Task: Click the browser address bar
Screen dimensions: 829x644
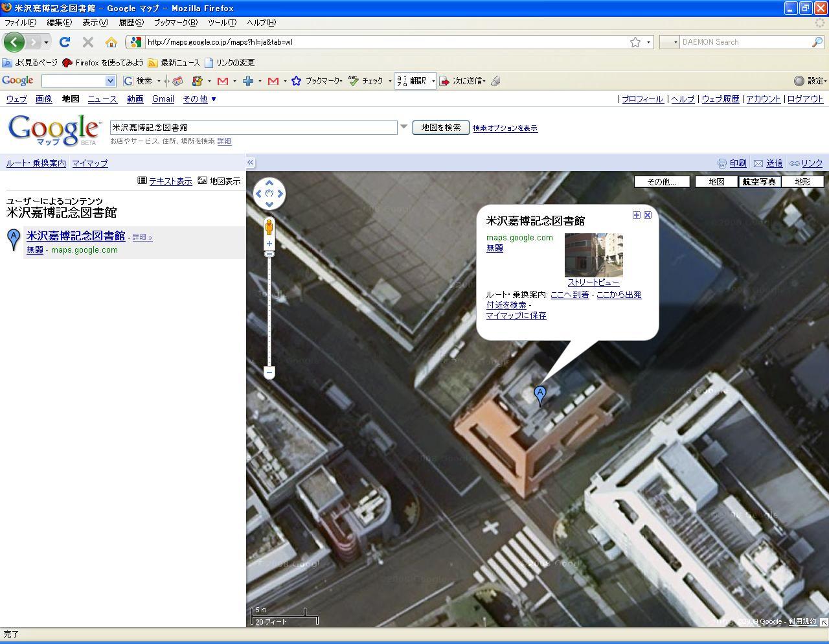Action: tap(385, 42)
